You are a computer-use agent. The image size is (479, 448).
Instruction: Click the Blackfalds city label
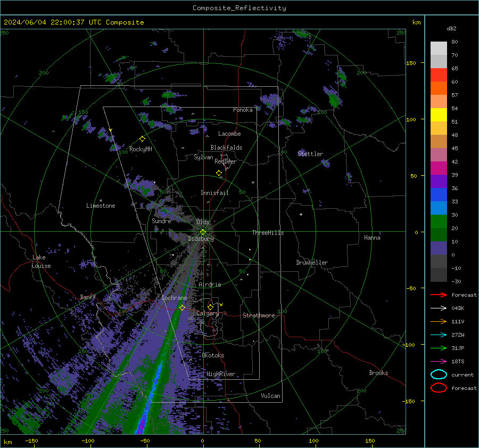coord(226,148)
